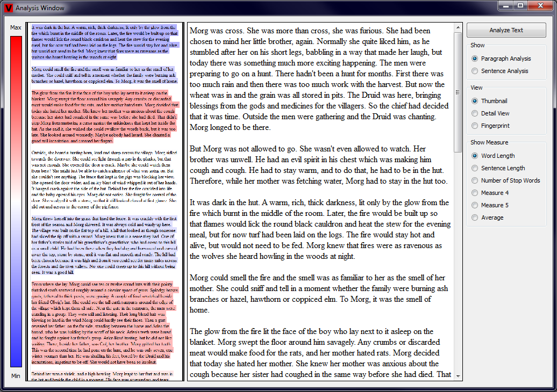Choose the Fingerprint view
The width and height of the screenshot is (557, 392).
click(475, 126)
